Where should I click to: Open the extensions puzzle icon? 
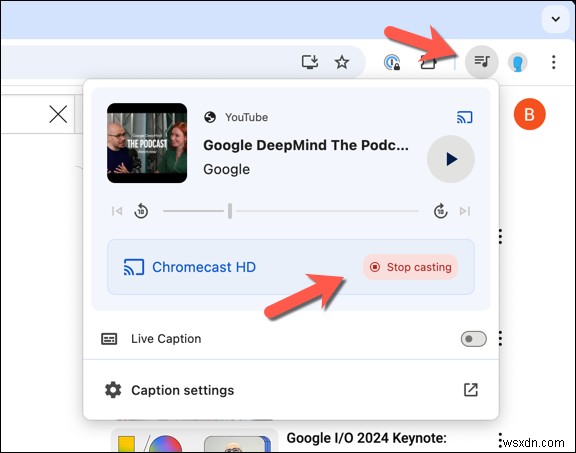pos(428,62)
